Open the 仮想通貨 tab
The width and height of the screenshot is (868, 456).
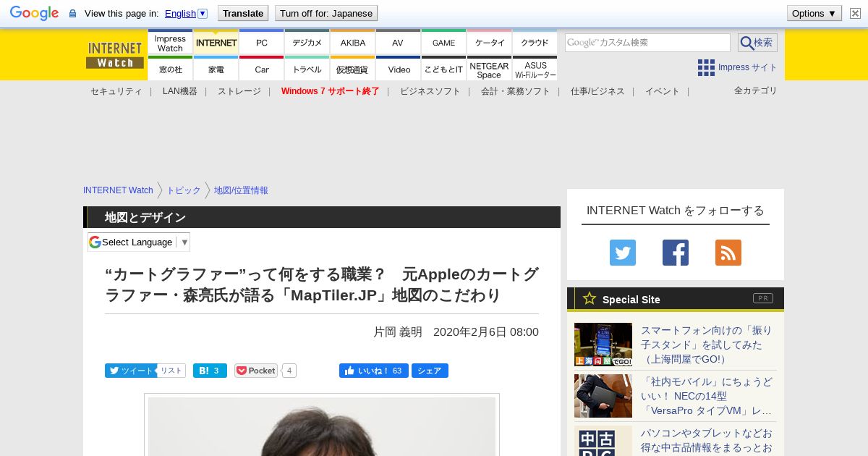tap(353, 69)
